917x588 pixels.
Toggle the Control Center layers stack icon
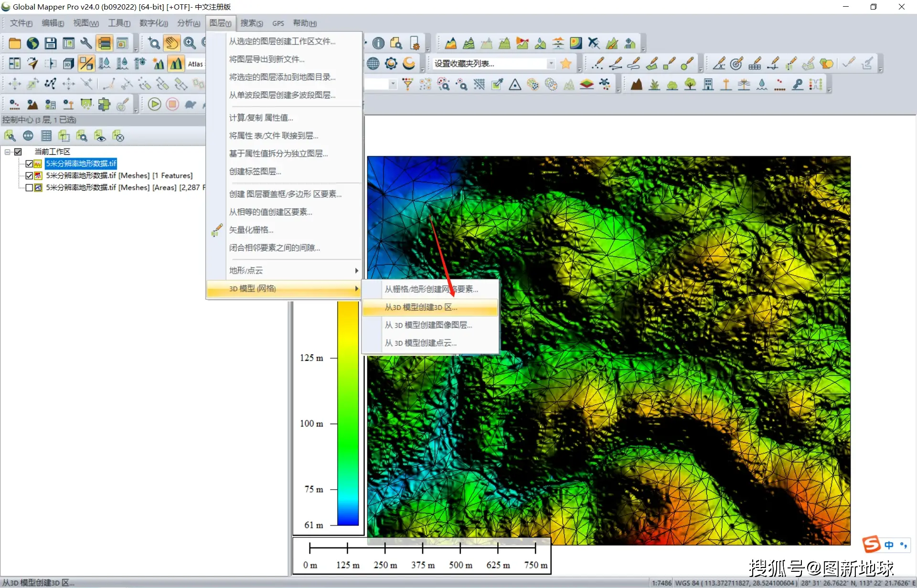[104, 43]
